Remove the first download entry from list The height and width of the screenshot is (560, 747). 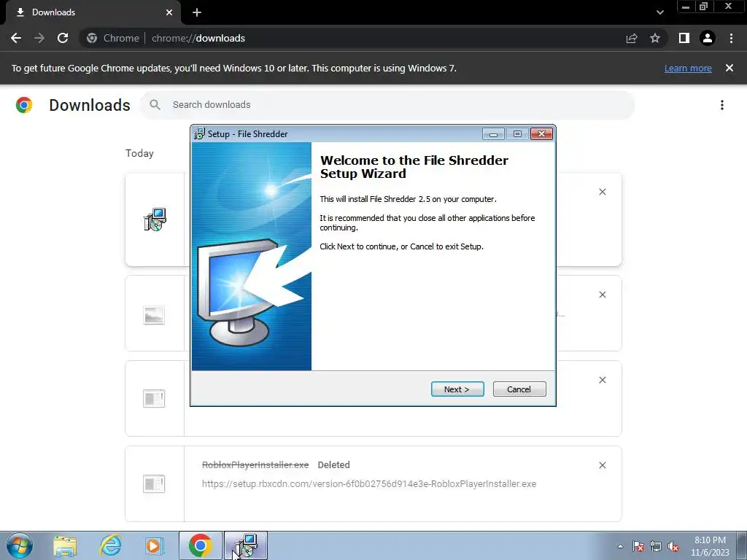[x=602, y=192]
